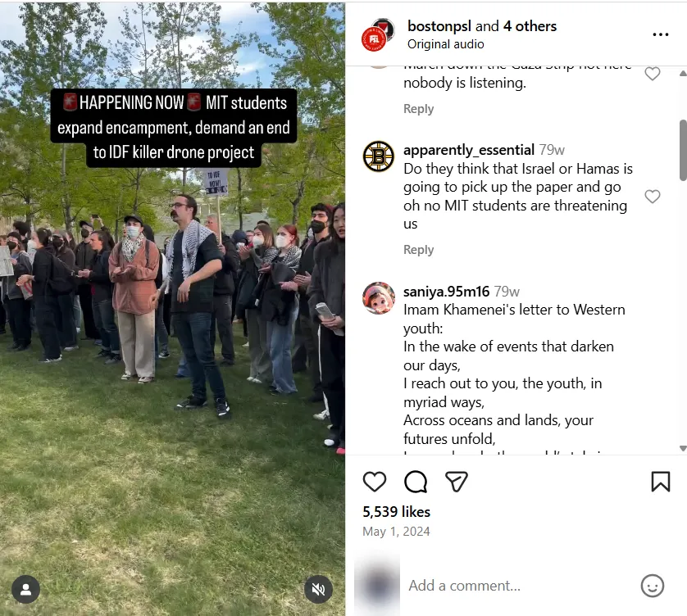Reply to apparently_essential's comment
Screen dimensions: 687x616
click(418, 250)
